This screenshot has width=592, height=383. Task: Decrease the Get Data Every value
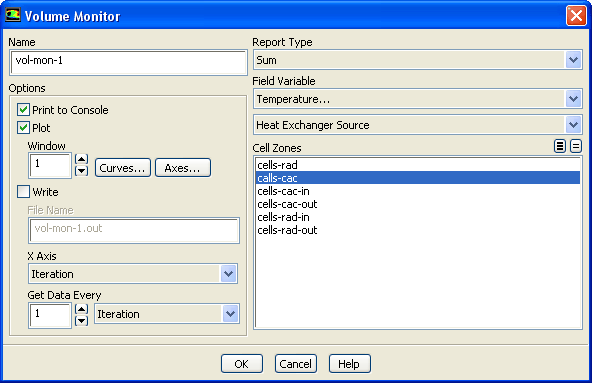[x=82, y=321]
